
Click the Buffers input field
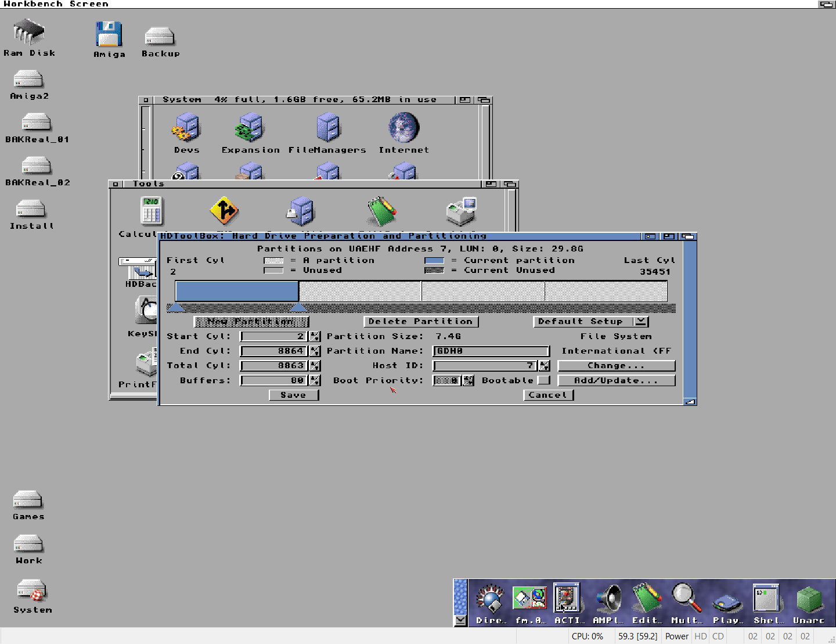click(x=274, y=380)
